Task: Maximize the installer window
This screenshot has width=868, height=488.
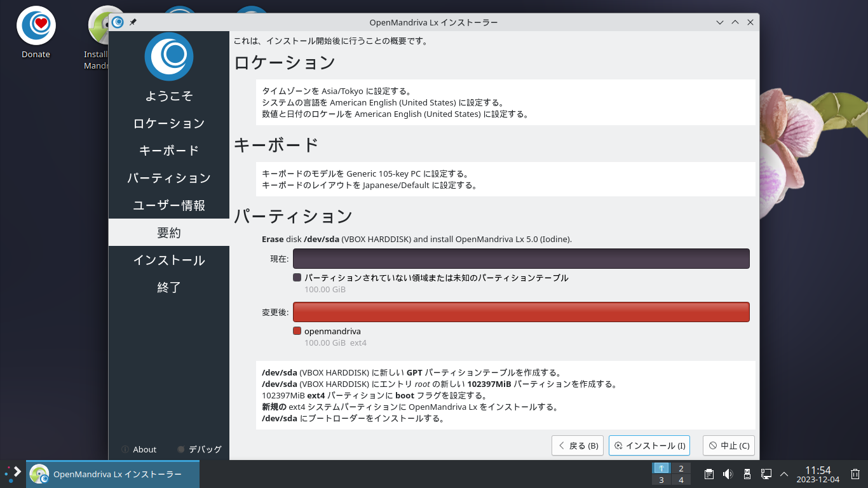Action: coord(735,22)
